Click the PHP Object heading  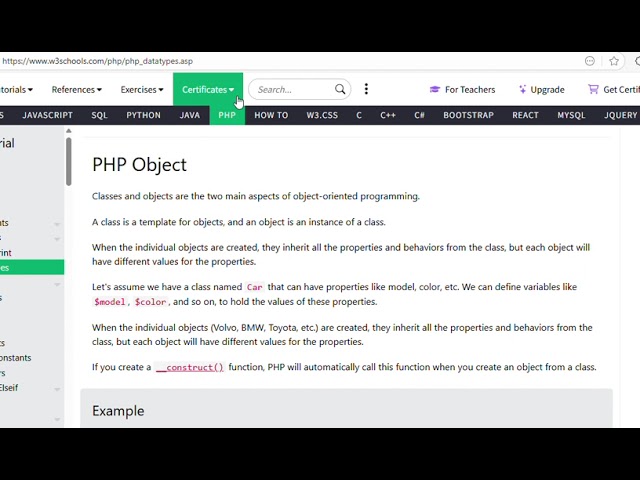tap(139, 164)
